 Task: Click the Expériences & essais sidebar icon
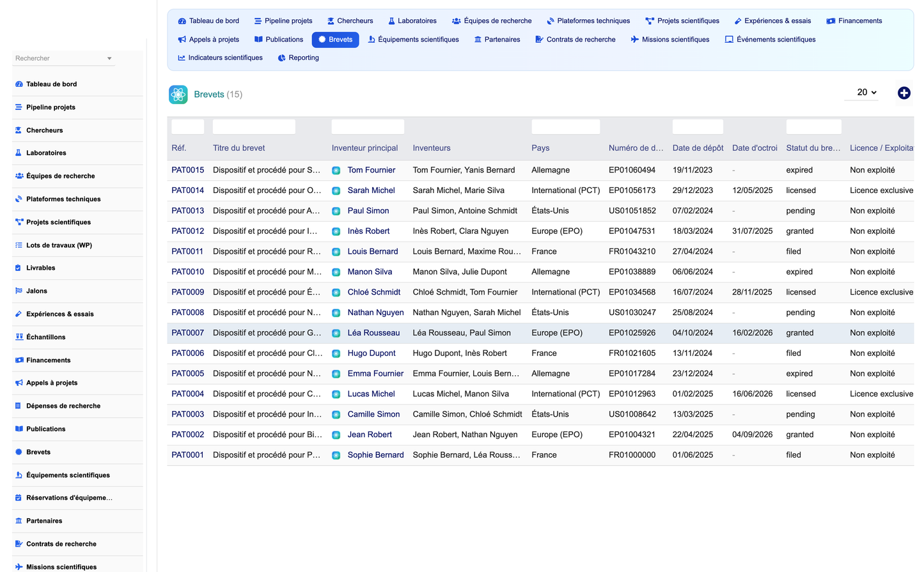(19, 314)
